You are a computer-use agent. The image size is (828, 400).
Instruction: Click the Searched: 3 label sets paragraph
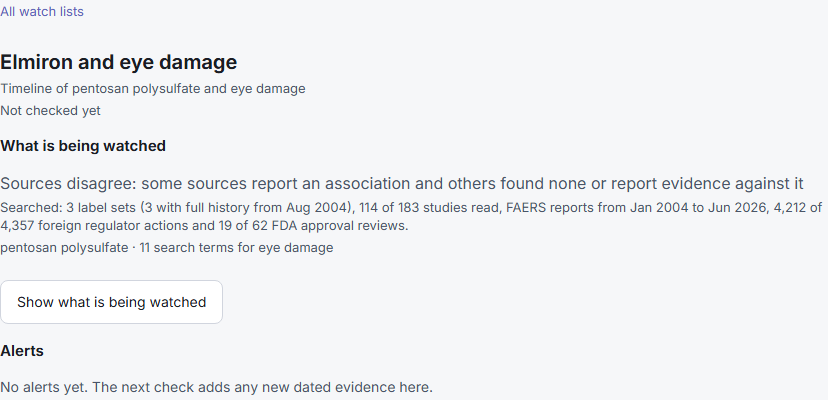(x=411, y=217)
